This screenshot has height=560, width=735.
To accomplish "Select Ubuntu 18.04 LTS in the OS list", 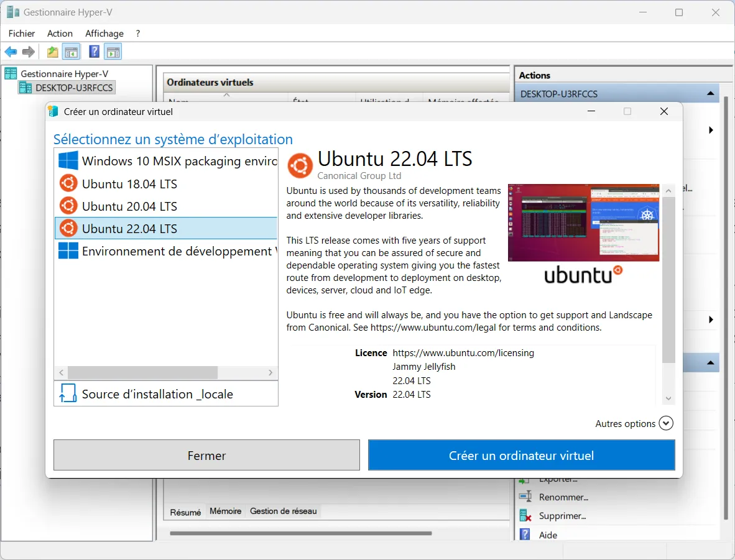I will (132, 183).
